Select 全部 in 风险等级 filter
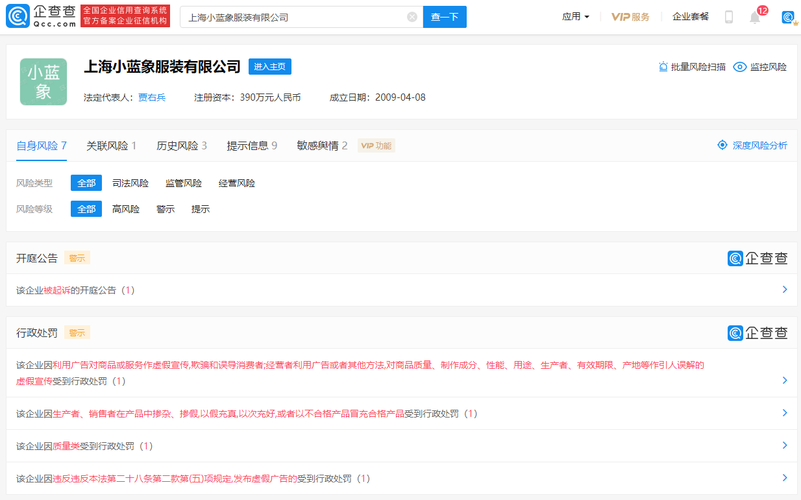The height and width of the screenshot is (500, 801). click(86, 209)
